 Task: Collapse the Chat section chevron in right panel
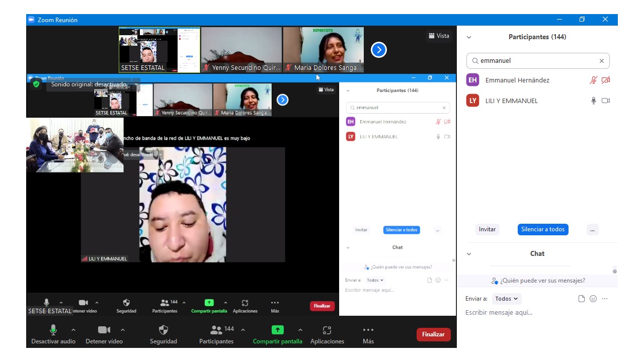(469, 254)
